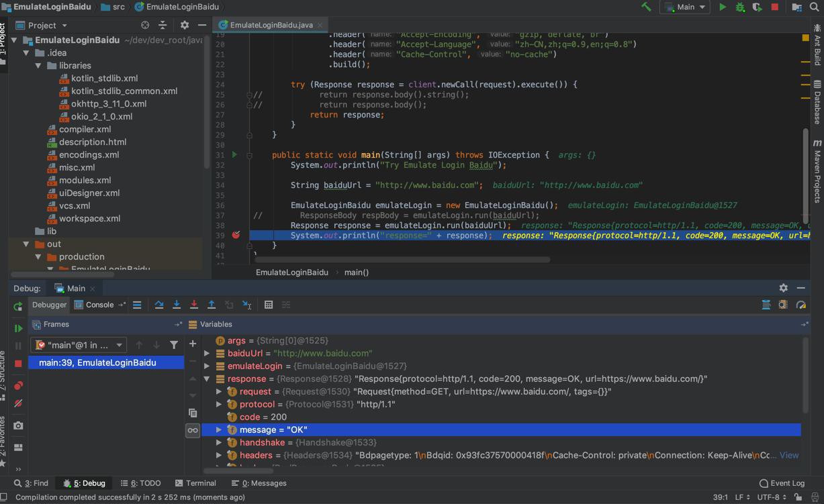824x504 pixels.
Task: Toggle Mute Breakpoints in debug sidebar
Action: point(18,403)
